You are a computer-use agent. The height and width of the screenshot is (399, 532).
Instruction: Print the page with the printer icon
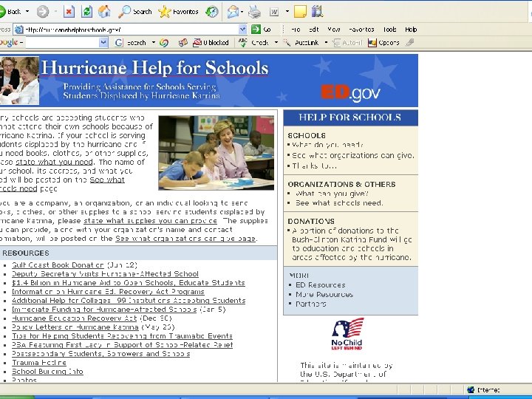pos(254,12)
